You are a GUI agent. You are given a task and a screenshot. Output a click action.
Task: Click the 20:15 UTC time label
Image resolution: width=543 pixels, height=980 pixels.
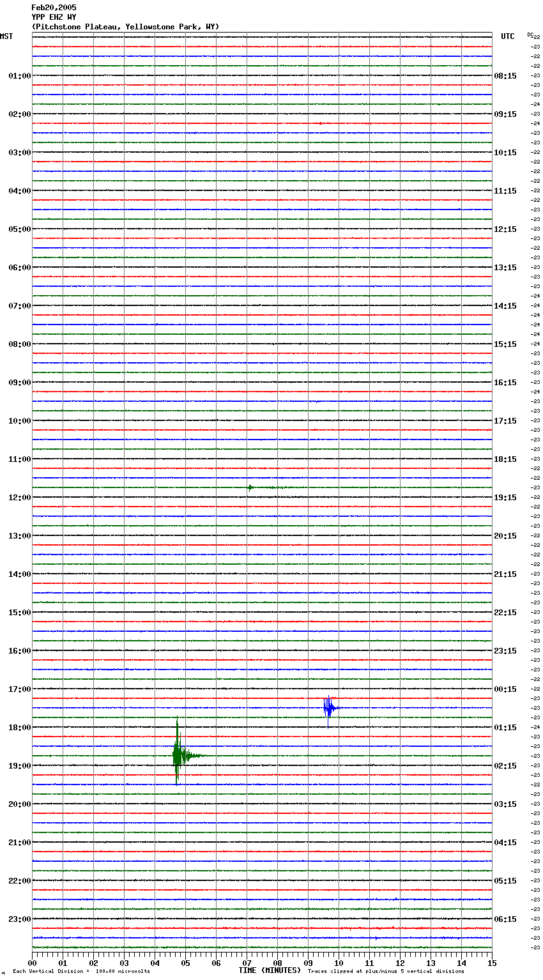point(505,535)
